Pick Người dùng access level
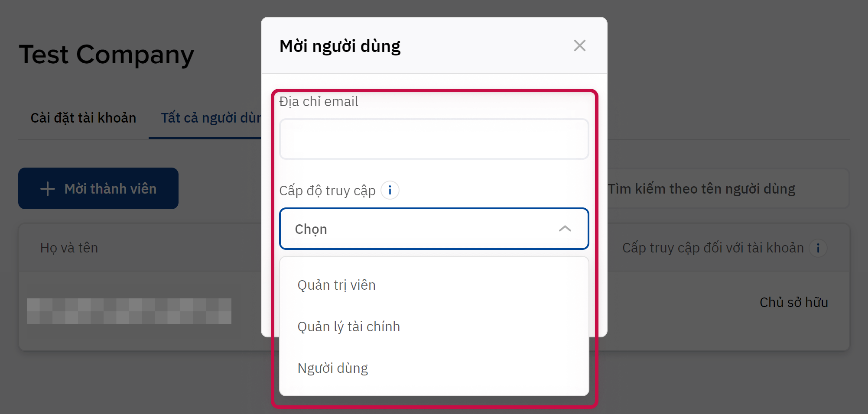The image size is (868, 414). [332, 368]
